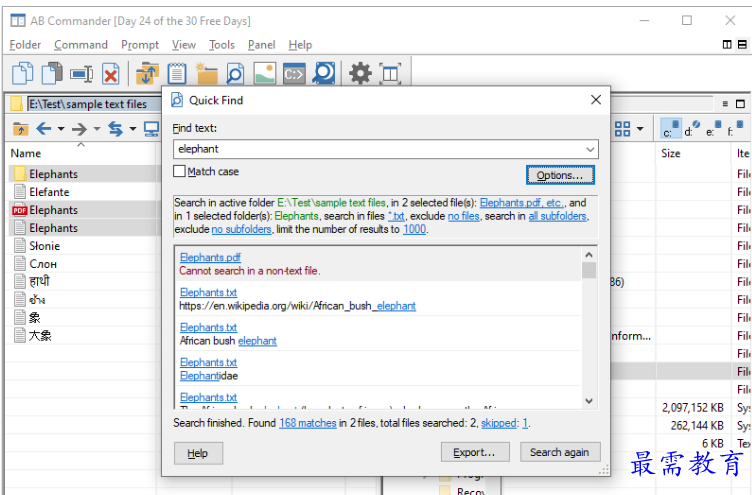This screenshot has height=495, width=752.
Task: Click the Back arrow in left panel
Action: click(44, 129)
